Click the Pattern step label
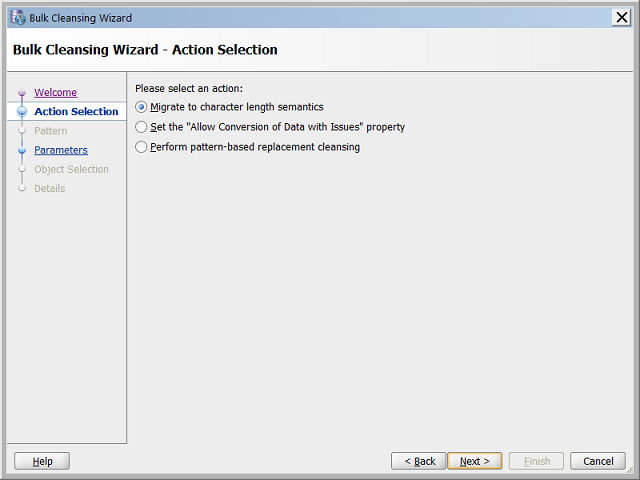This screenshot has width=640, height=480. [x=51, y=131]
